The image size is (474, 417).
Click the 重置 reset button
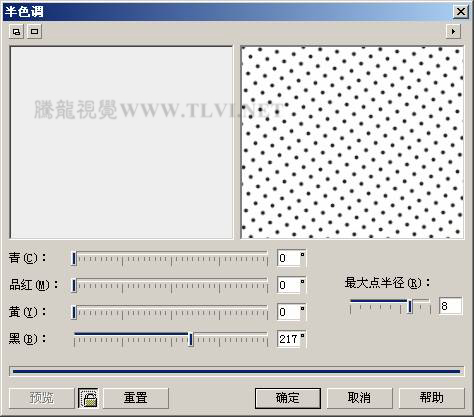point(136,398)
